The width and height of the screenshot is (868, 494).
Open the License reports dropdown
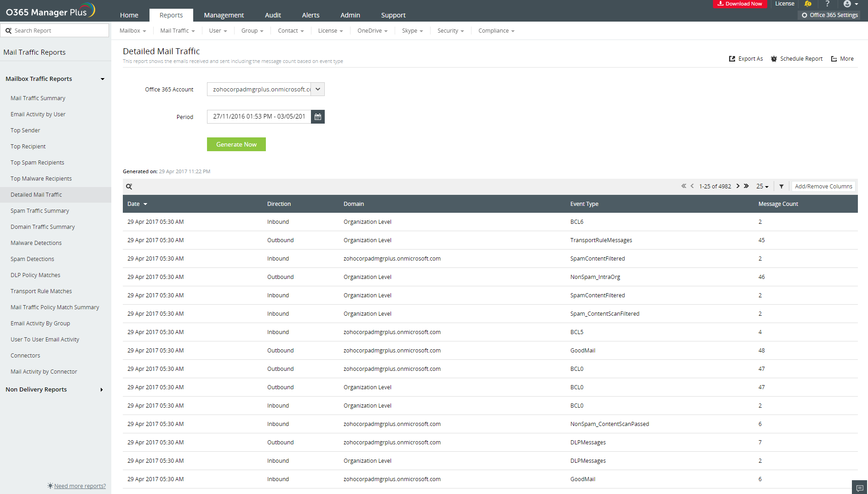(x=330, y=31)
